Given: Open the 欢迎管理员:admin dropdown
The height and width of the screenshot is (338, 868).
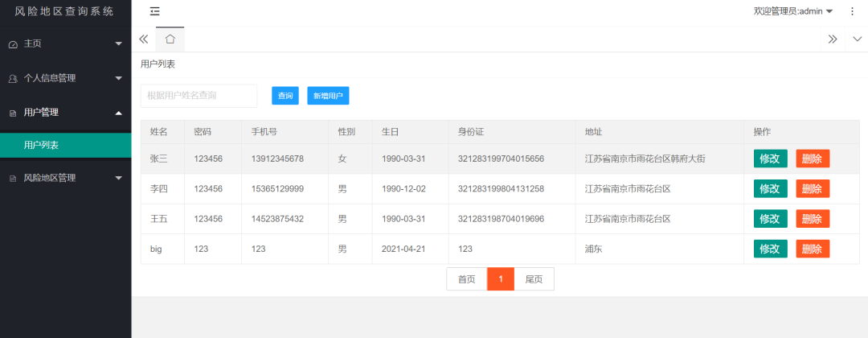Looking at the screenshot, I should click(x=793, y=11).
